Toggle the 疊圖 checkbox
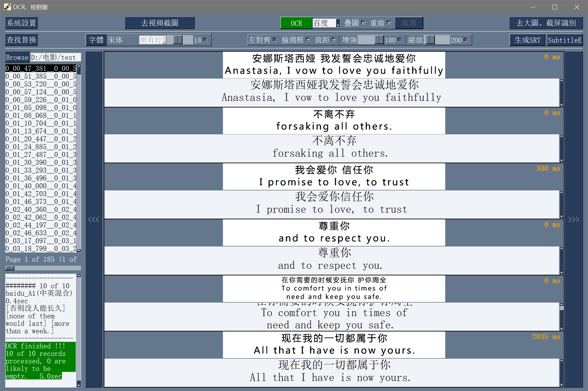 click(x=363, y=23)
